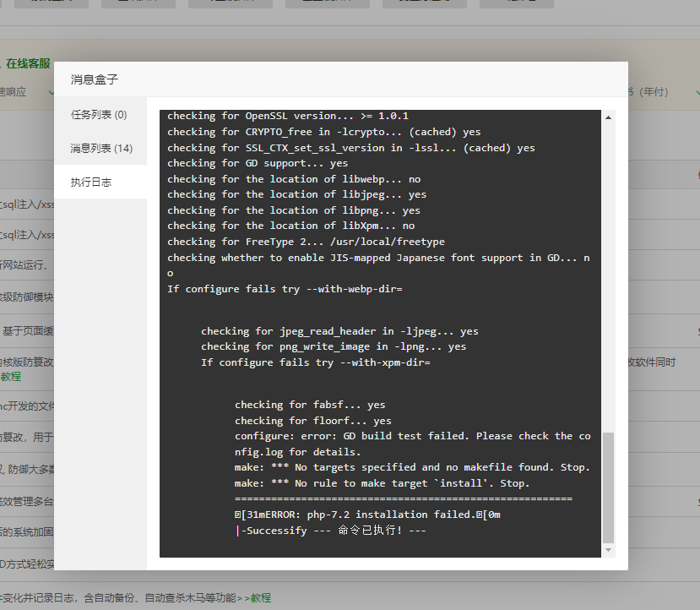Click 'SSL_CTX_set_ssl_version in -lssl' line
The width and height of the screenshot is (700, 610).
[351, 148]
